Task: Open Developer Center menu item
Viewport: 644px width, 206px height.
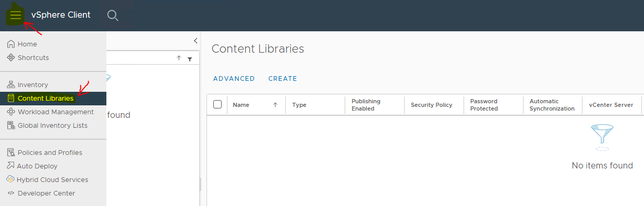Action: click(x=46, y=193)
